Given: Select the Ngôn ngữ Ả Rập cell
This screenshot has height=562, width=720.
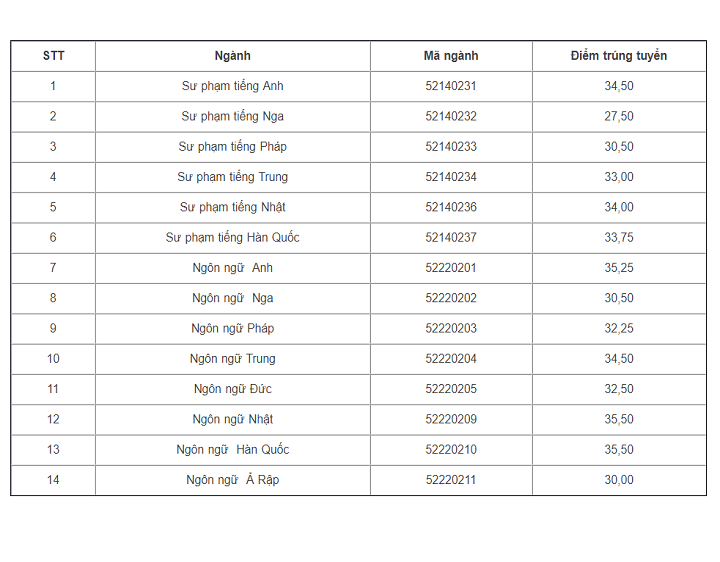Looking at the screenshot, I should point(232,480).
